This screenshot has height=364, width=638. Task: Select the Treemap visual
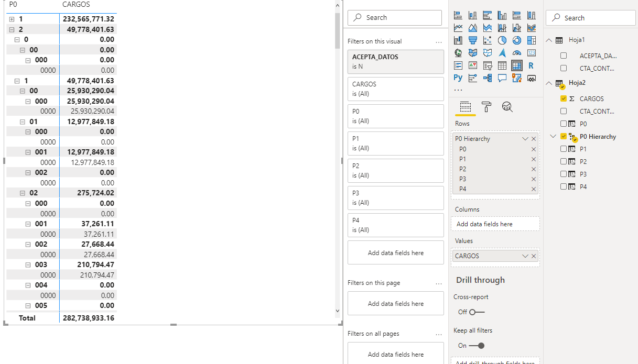click(532, 40)
